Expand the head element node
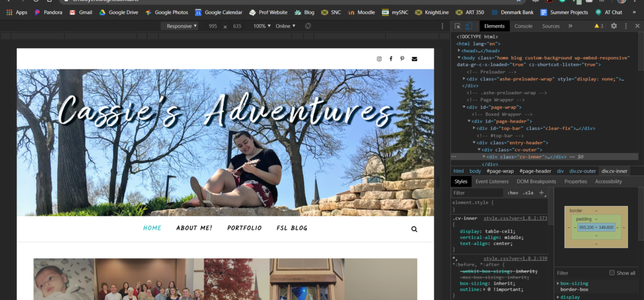Viewport: 644px width, 300px height. pos(459,51)
